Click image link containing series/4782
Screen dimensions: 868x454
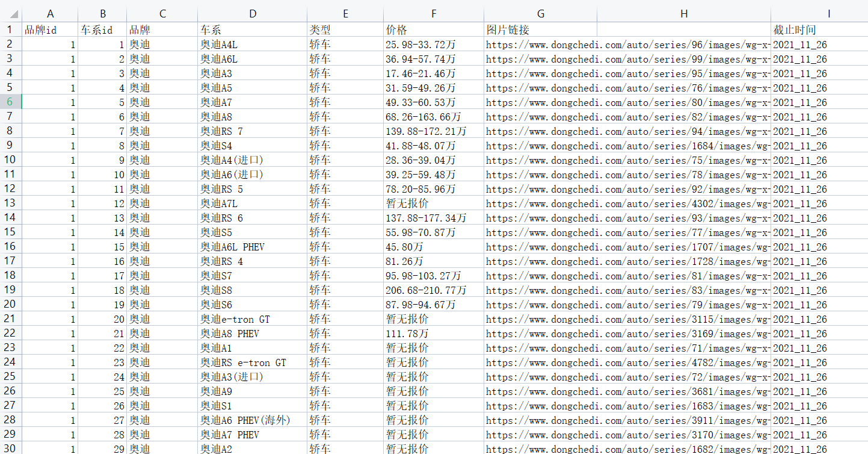[x=627, y=362]
